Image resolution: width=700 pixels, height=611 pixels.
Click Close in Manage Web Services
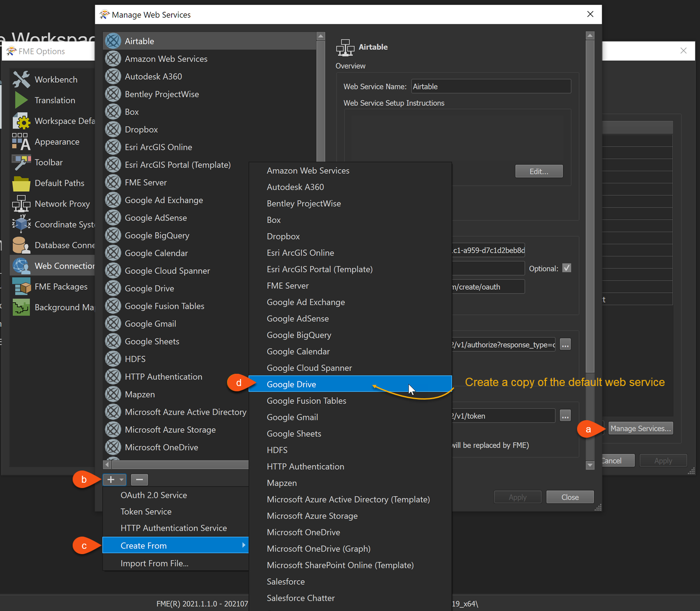pos(570,497)
